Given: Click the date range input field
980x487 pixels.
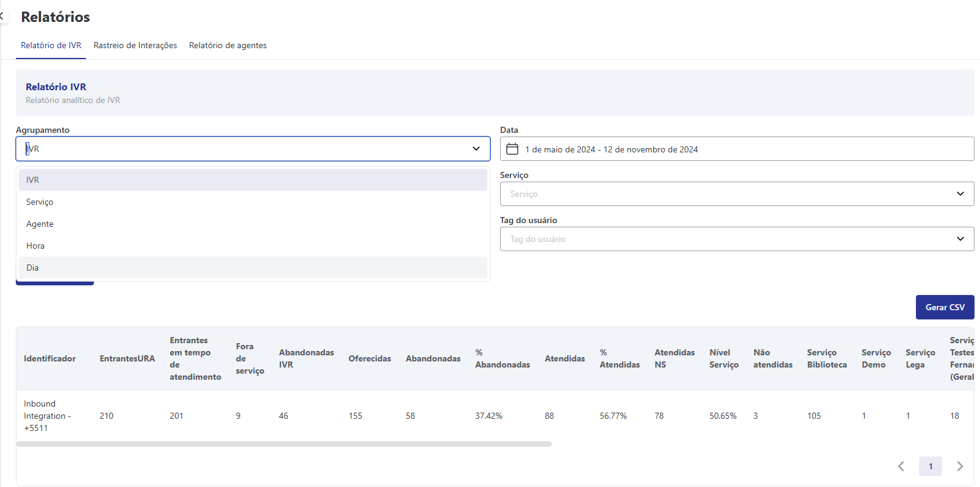Looking at the screenshot, I should [737, 149].
